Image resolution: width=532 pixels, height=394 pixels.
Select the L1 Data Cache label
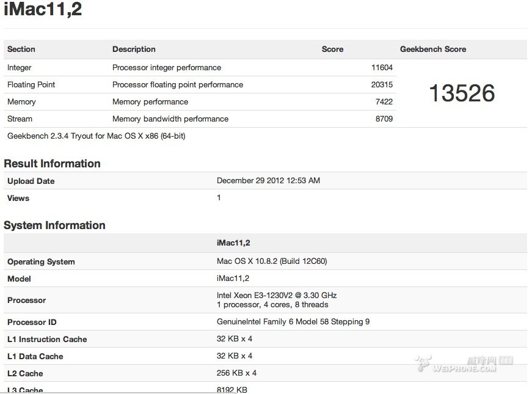[x=35, y=356]
